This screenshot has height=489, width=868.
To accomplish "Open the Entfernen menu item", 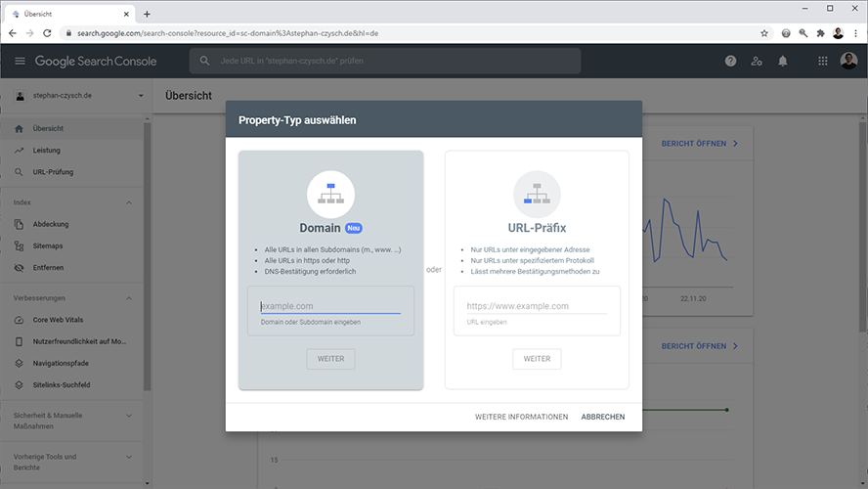I will pos(71,267).
